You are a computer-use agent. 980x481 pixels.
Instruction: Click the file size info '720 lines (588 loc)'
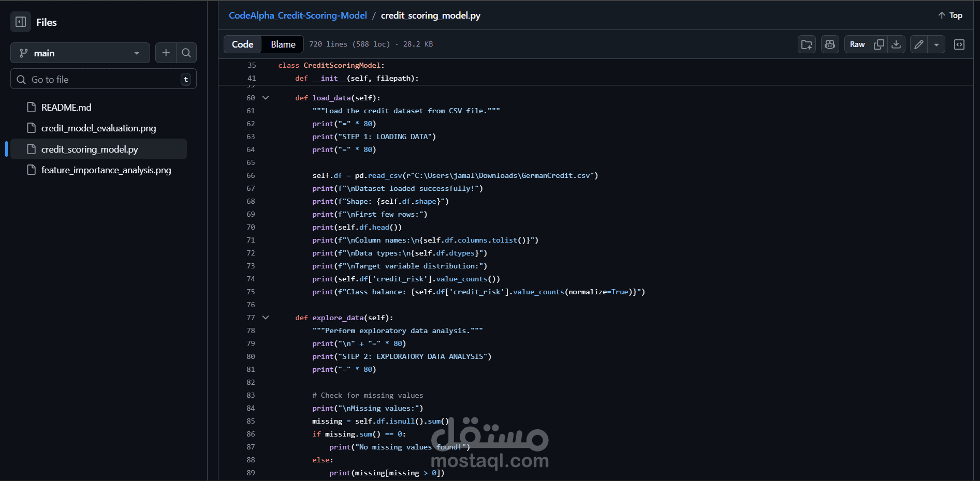tap(349, 44)
